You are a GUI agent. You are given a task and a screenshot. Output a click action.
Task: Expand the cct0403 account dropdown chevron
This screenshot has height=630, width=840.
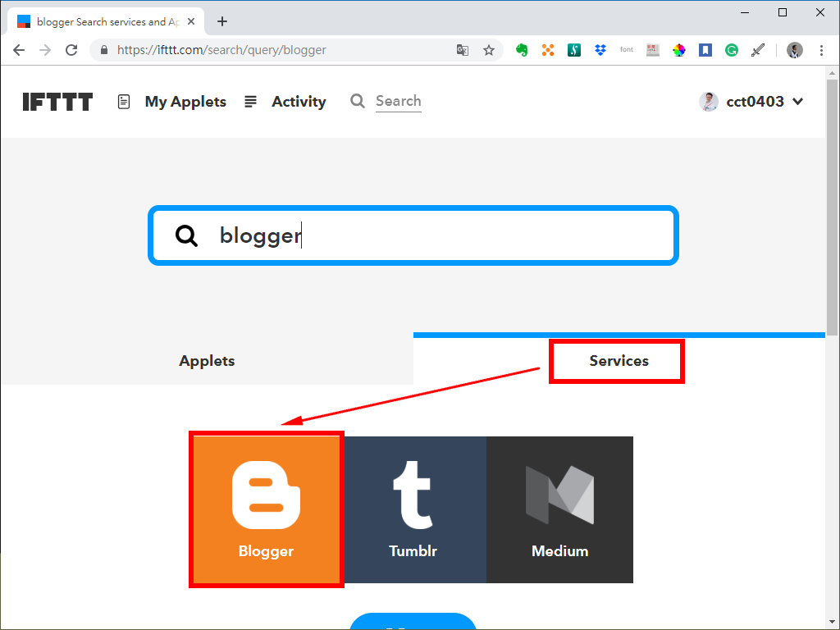pyautogui.click(x=797, y=101)
